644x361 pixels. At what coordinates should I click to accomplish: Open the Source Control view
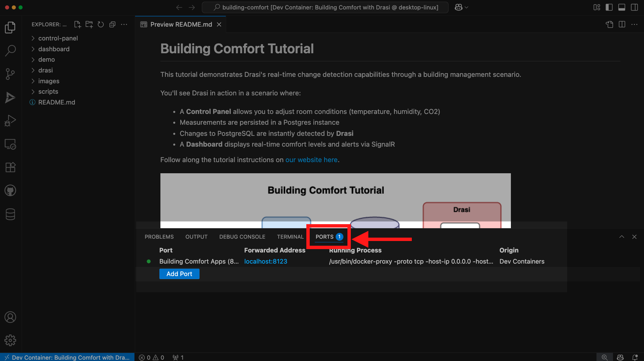(x=10, y=74)
